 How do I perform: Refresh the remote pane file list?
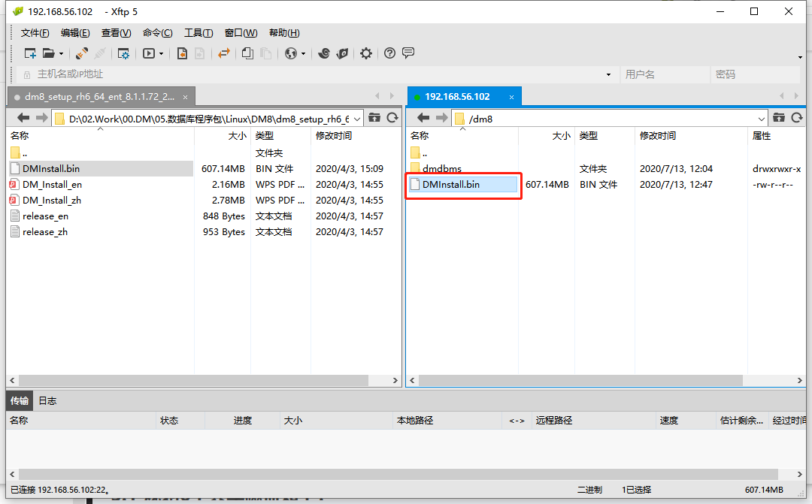(x=797, y=118)
